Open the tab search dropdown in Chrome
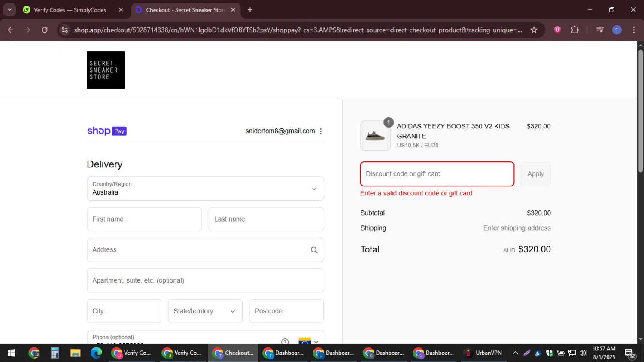This screenshot has height=362, width=644. pos(9,9)
